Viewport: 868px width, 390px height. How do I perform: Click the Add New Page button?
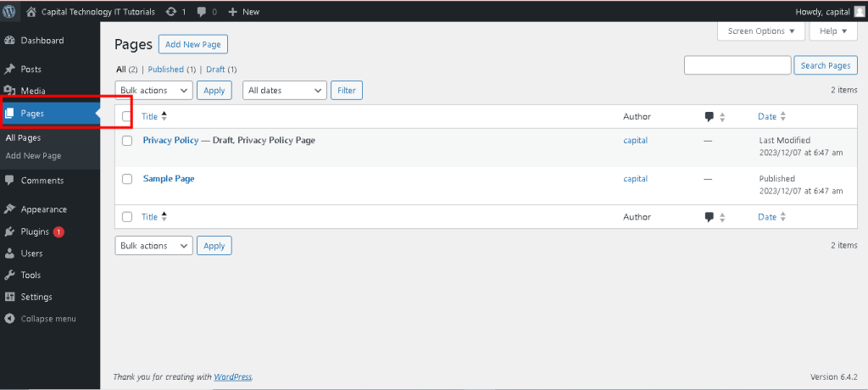click(x=193, y=44)
